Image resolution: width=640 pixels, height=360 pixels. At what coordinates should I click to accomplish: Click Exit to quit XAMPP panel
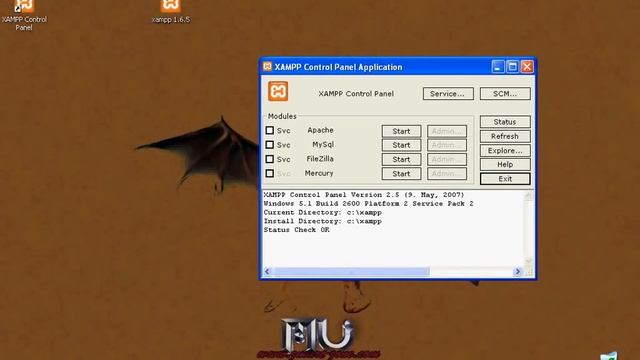505,179
